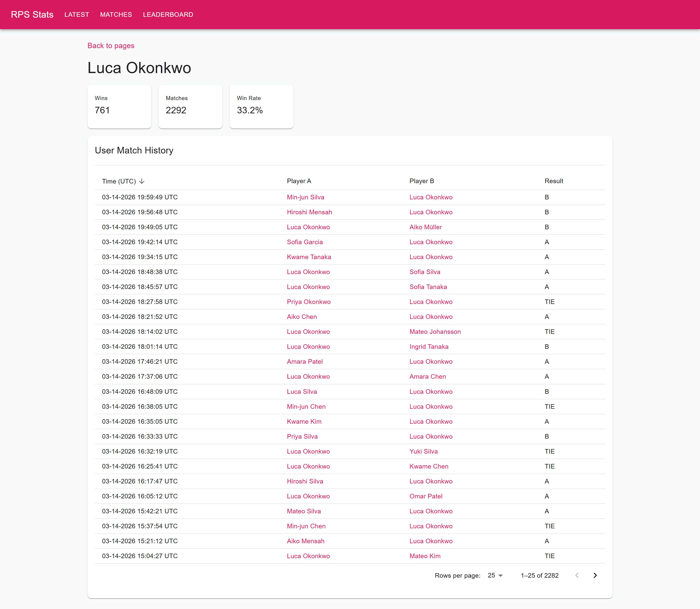The height and width of the screenshot is (609, 700).
Task: Toggle Time (UTC) sort arrow
Action: [x=142, y=181]
